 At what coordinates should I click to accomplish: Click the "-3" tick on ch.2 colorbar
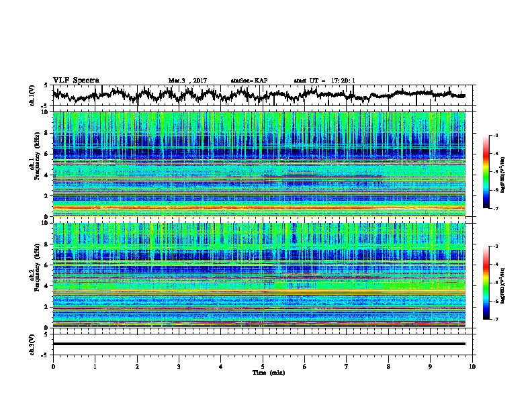click(x=495, y=246)
